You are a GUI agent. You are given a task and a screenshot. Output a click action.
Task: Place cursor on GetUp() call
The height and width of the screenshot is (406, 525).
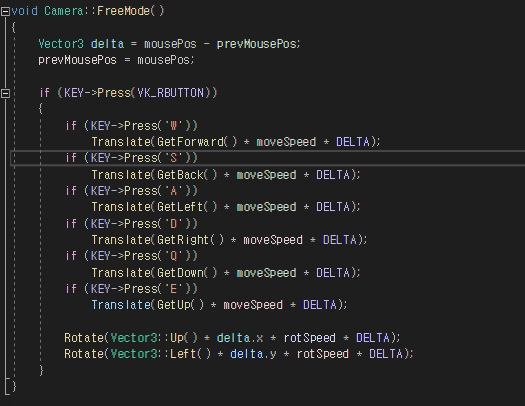180,305
